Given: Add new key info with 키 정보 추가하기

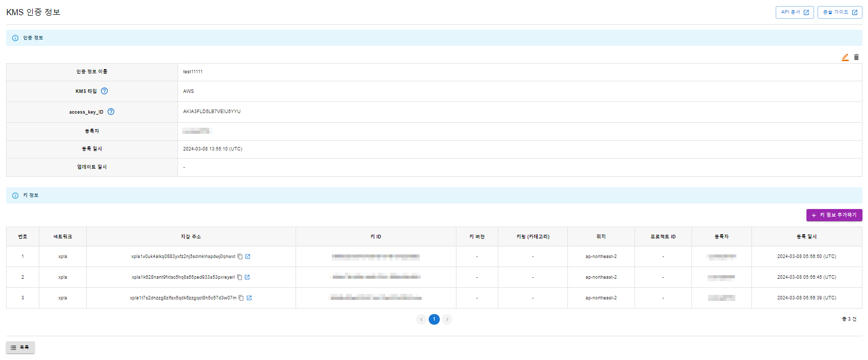Looking at the screenshot, I should pyautogui.click(x=834, y=215).
